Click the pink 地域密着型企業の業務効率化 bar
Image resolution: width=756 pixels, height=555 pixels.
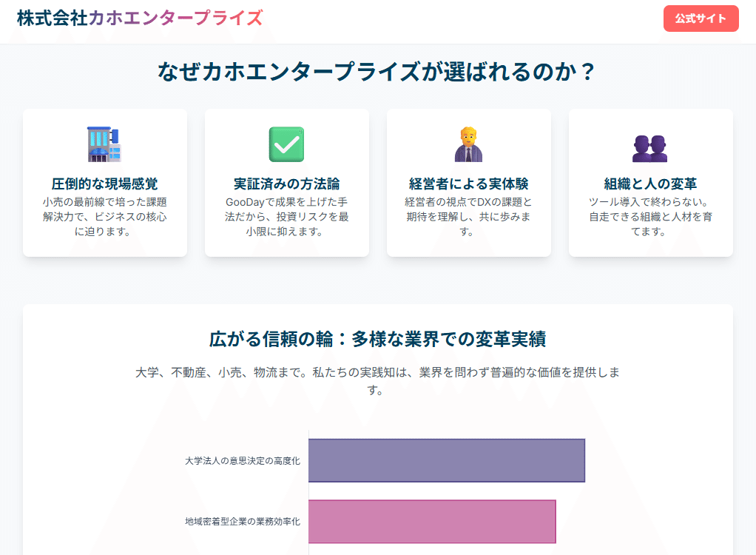click(x=431, y=522)
